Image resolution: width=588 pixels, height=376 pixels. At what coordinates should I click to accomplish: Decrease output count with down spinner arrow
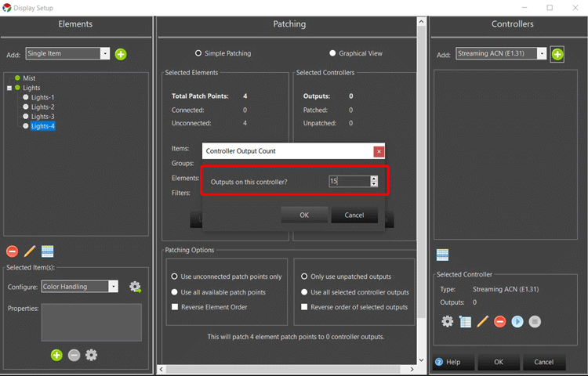373,184
